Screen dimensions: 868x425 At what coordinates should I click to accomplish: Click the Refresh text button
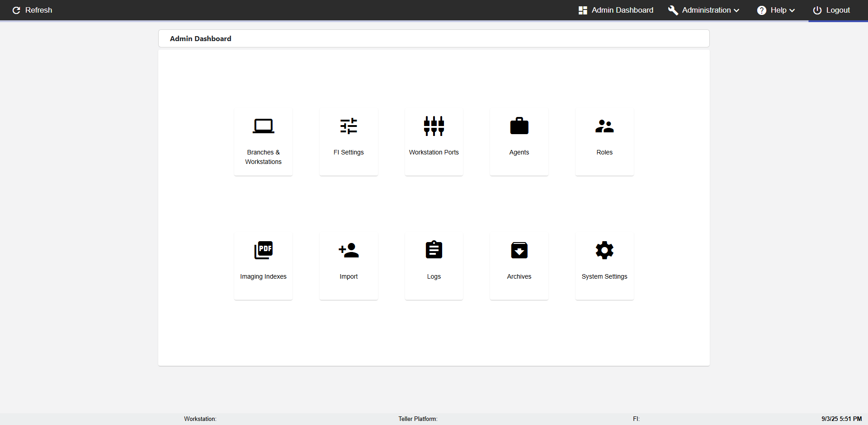[38, 10]
